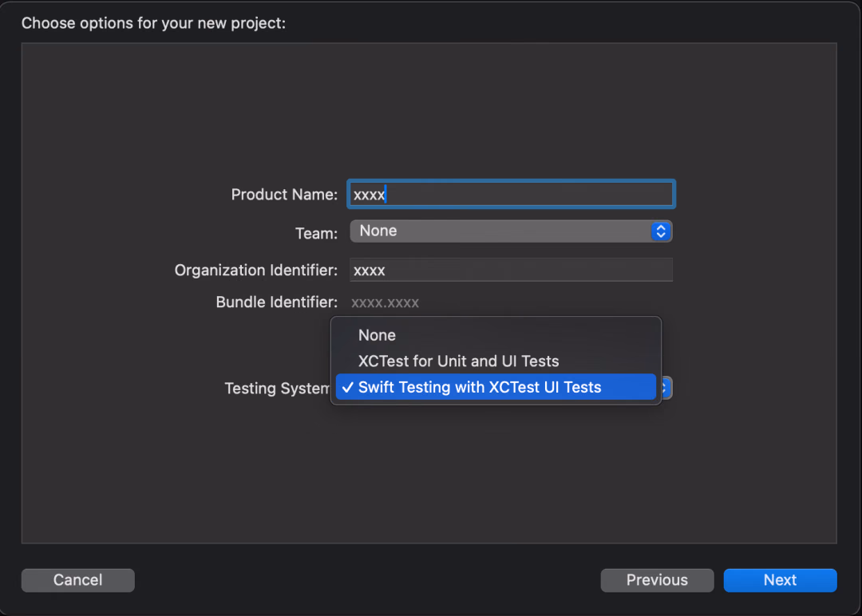
Task: Click the Testing System label
Action: tap(277, 389)
